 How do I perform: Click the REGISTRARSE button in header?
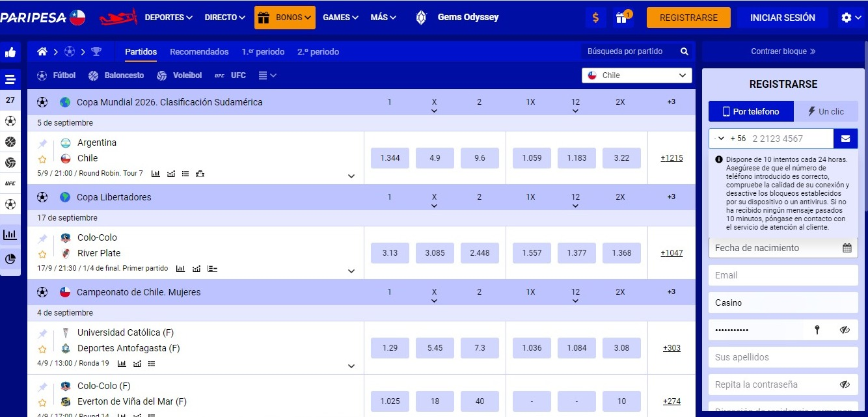(x=688, y=18)
